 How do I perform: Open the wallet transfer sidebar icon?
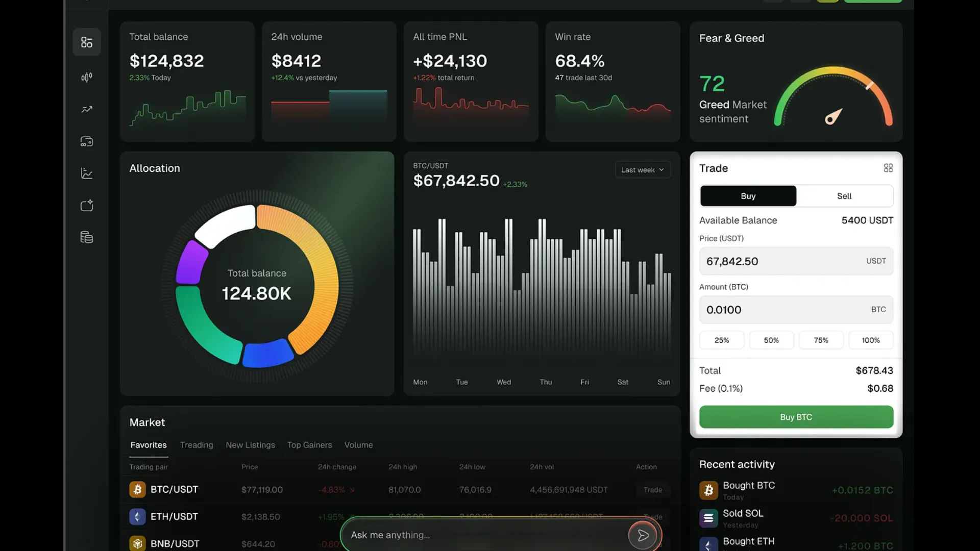pyautogui.click(x=87, y=141)
